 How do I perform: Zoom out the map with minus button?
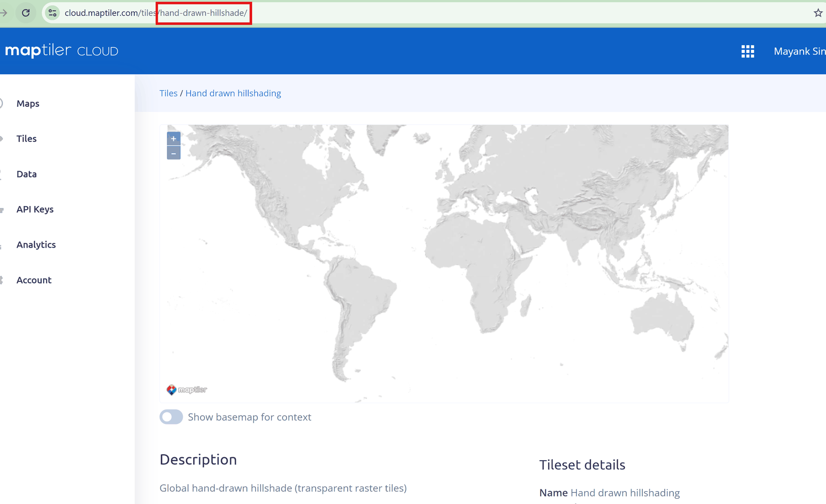(x=173, y=153)
